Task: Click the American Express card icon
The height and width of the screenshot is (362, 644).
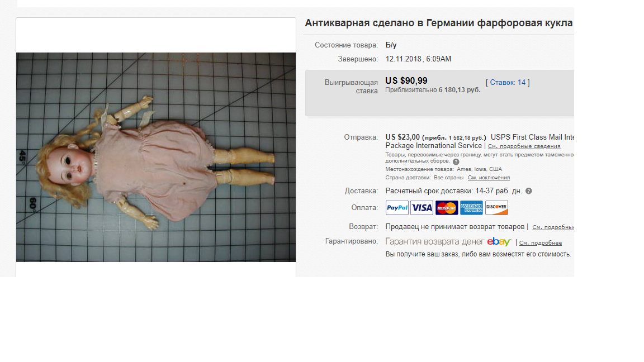Action: click(471, 208)
